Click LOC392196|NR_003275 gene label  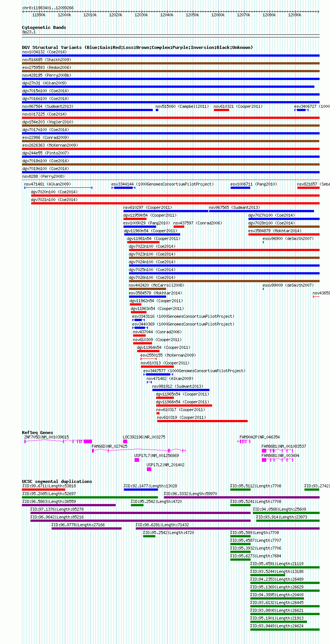(x=144, y=437)
